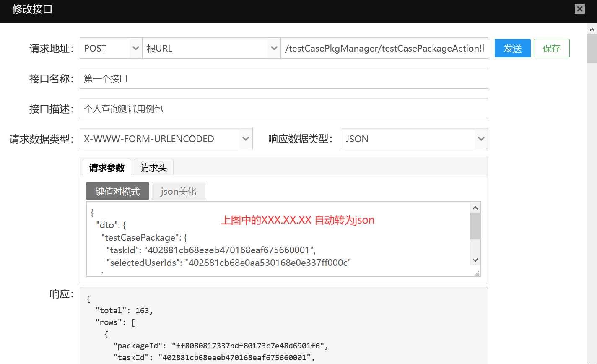Open the X-WWW-FORM-URLENCODED request type dropdown
Screen dimensions: 597x364
(166, 139)
